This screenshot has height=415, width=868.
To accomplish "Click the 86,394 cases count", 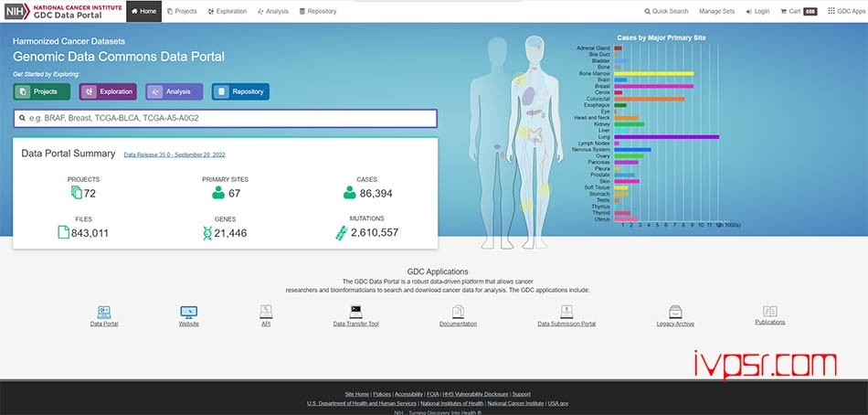I will tap(376, 194).
